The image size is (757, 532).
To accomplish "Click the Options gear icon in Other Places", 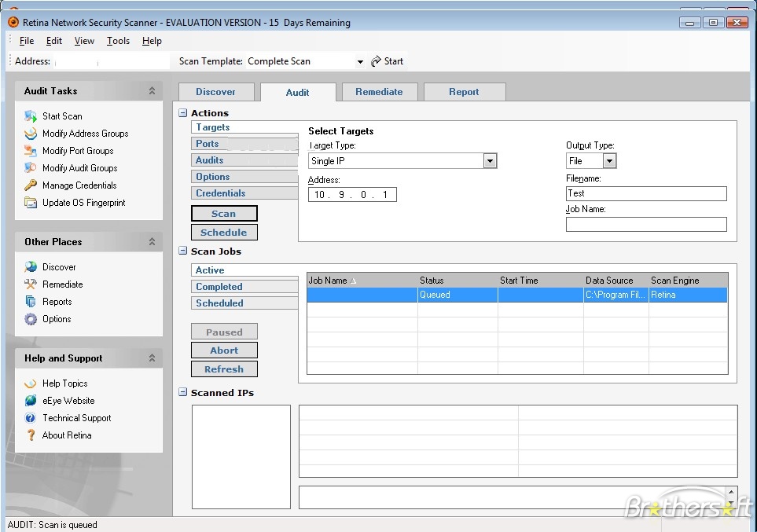I will click(31, 319).
